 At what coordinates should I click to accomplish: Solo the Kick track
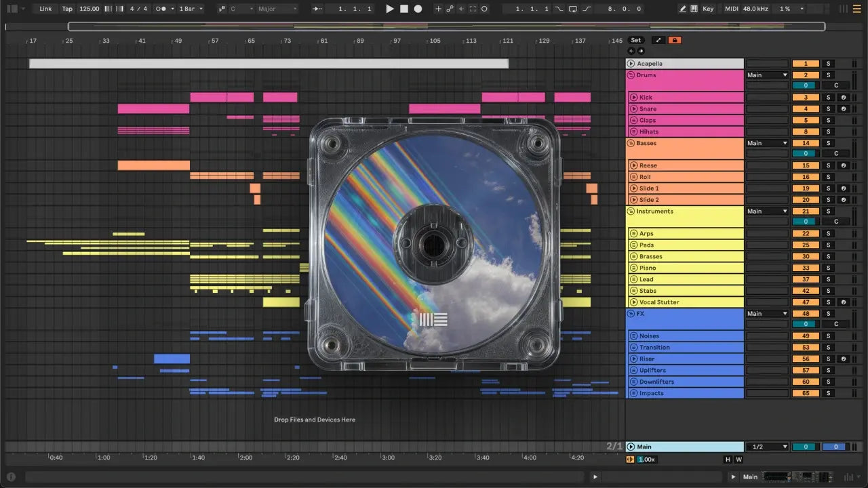(x=827, y=98)
